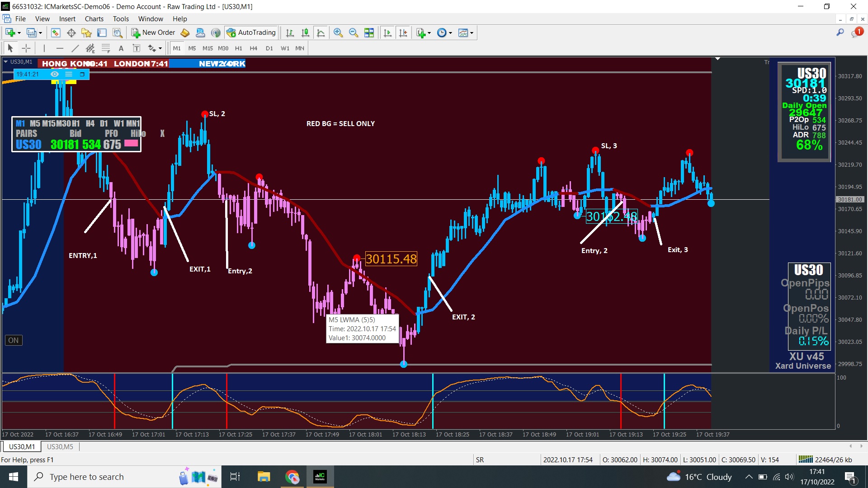Toggle eye icon in 19:41:21 panel
The width and height of the screenshot is (868, 488).
[x=55, y=74]
